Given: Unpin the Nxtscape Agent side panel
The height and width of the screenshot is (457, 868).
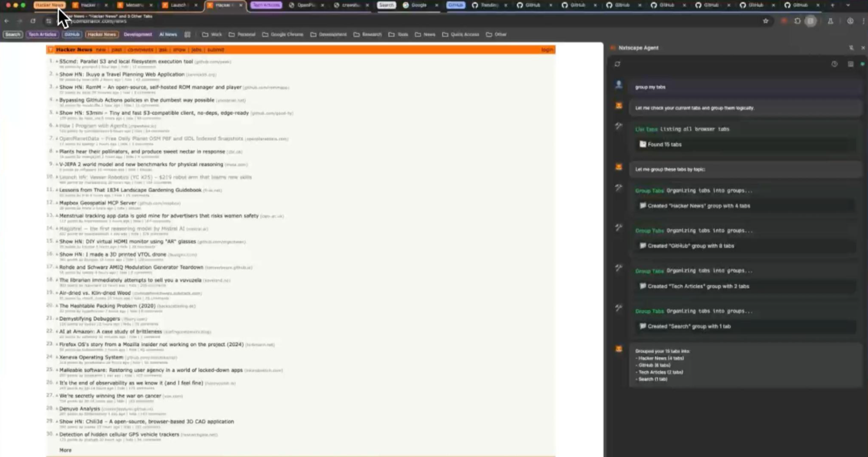Looking at the screenshot, I should (851, 48).
